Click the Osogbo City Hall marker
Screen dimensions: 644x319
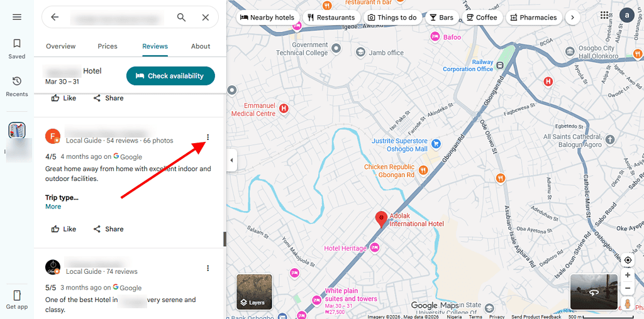click(x=570, y=51)
